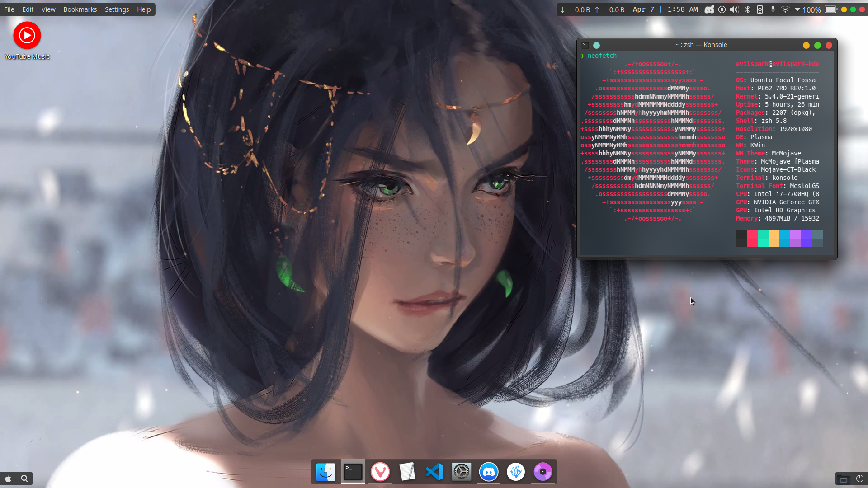This screenshot has height=488, width=868.
Task: Click the Apple launcher icon
Action: pyautogui.click(x=8, y=479)
